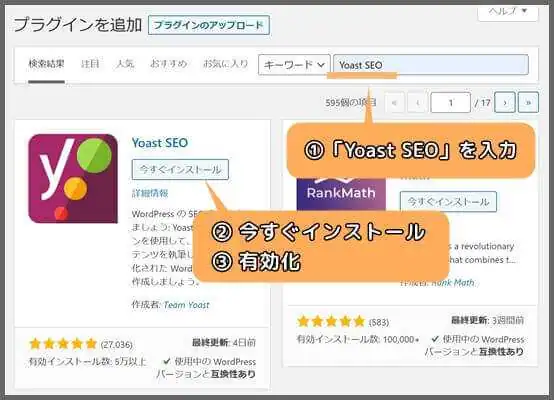Click 有効インストール数: 100,000+ text

(x=358, y=340)
